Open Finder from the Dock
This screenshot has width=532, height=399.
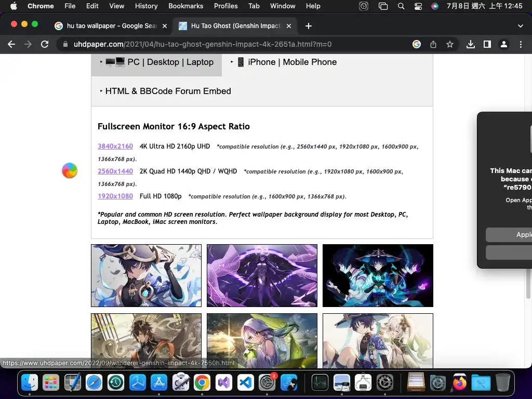tap(30, 382)
